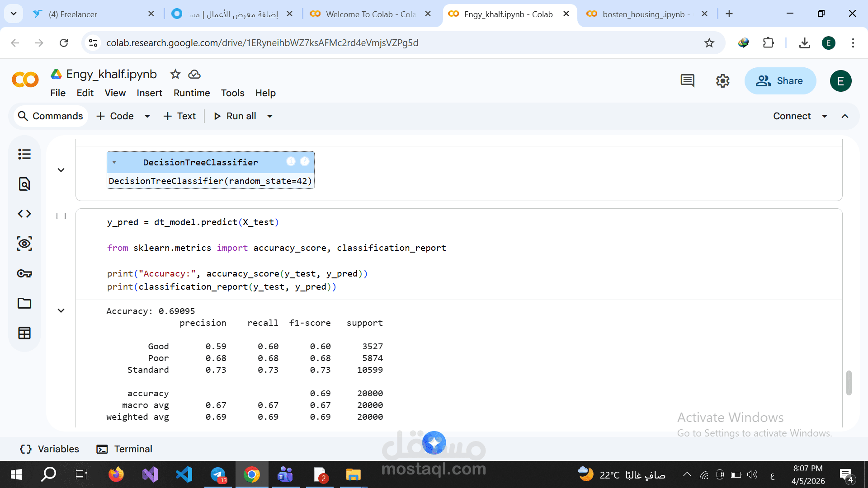Image resolution: width=868 pixels, height=488 pixels.
Task: Run the y_pred prediction cell
Action: click(61, 216)
